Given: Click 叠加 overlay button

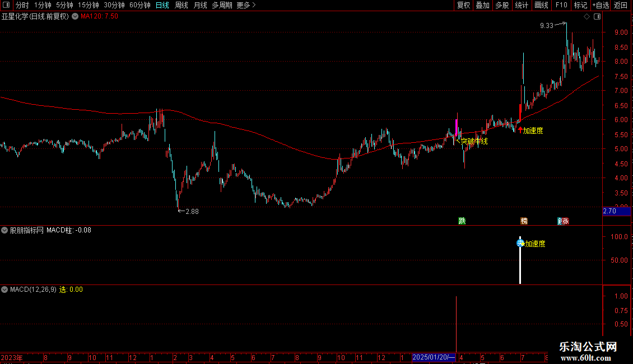Looking at the screenshot, I should point(483,5).
